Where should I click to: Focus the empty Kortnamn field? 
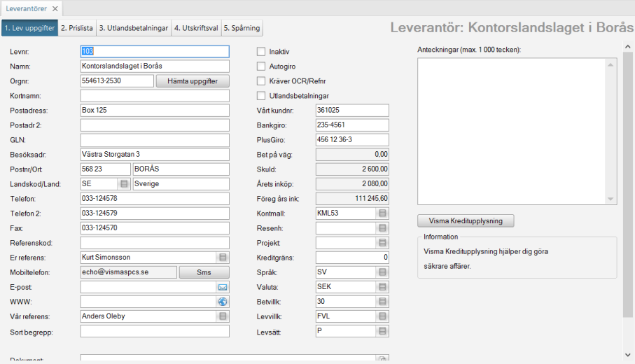[x=155, y=96]
